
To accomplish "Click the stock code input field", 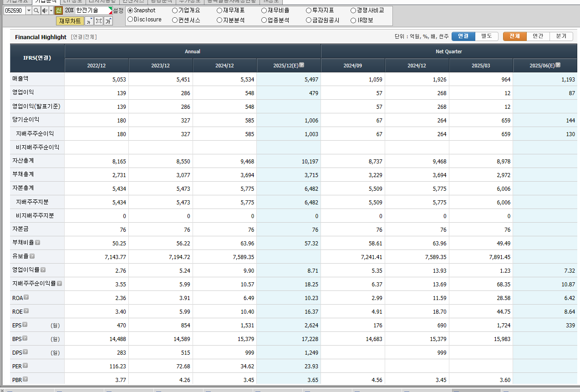I will coord(15,10).
